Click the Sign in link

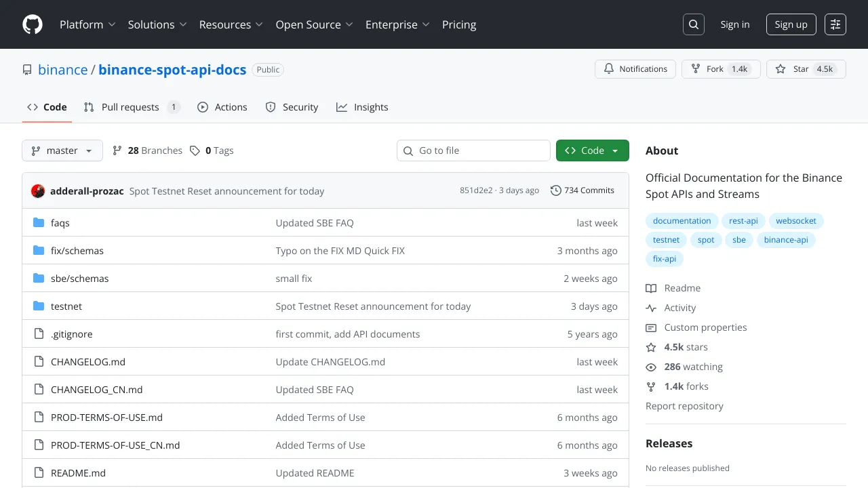(x=735, y=24)
